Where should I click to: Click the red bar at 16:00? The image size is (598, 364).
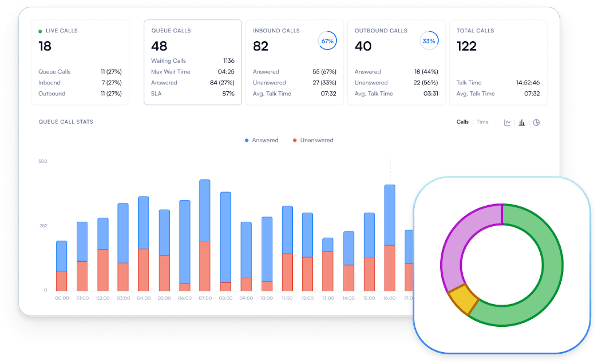click(x=390, y=268)
